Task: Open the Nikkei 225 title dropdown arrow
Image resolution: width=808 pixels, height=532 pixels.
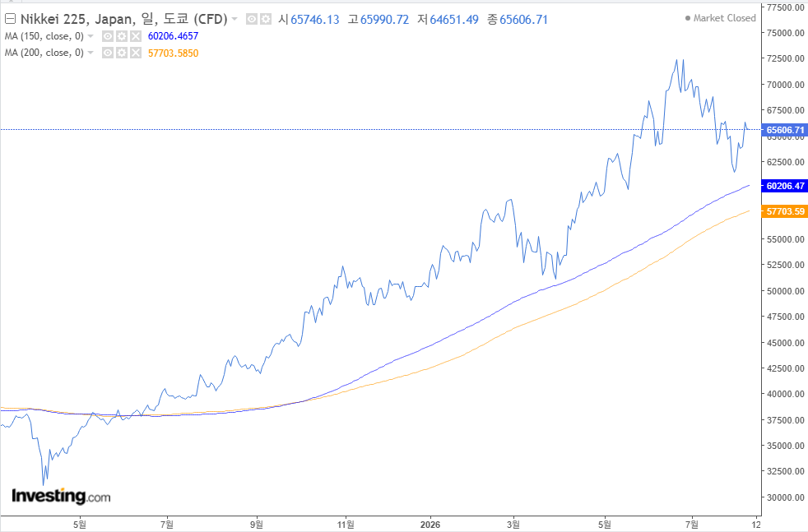Action: [235, 19]
